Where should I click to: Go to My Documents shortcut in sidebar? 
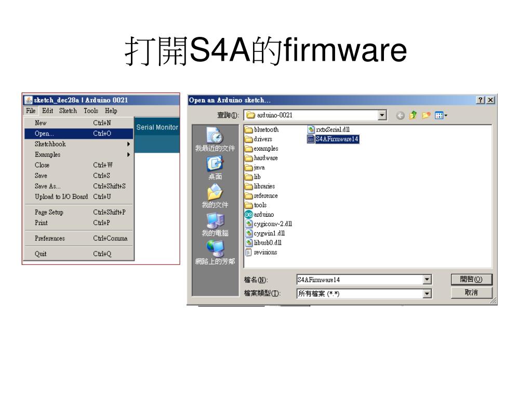pos(215,196)
